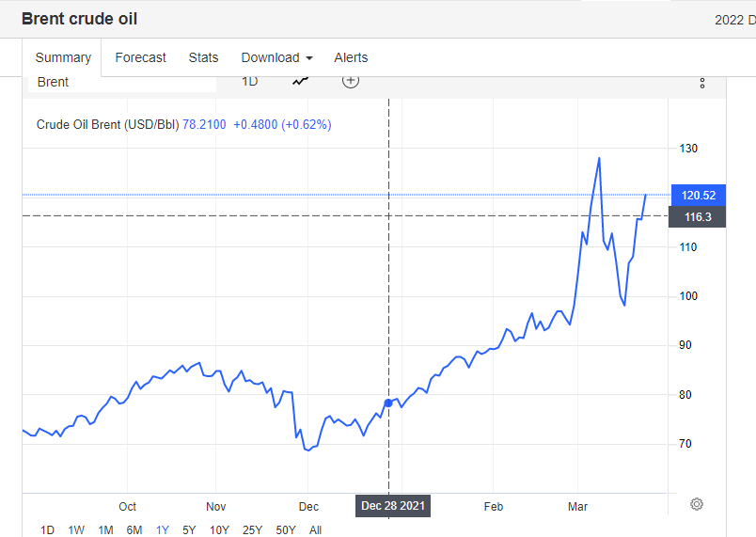756x537 pixels.
Task: Select the 1W time range
Action: click(x=76, y=530)
